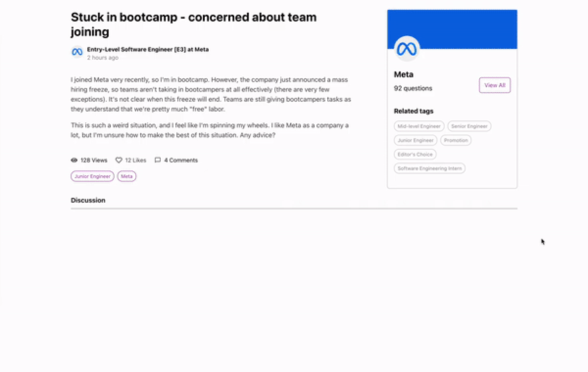Viewport: 588px width, 372px height.
Task: Click the Discussion section heading
Action: click(x=88, y=200)
